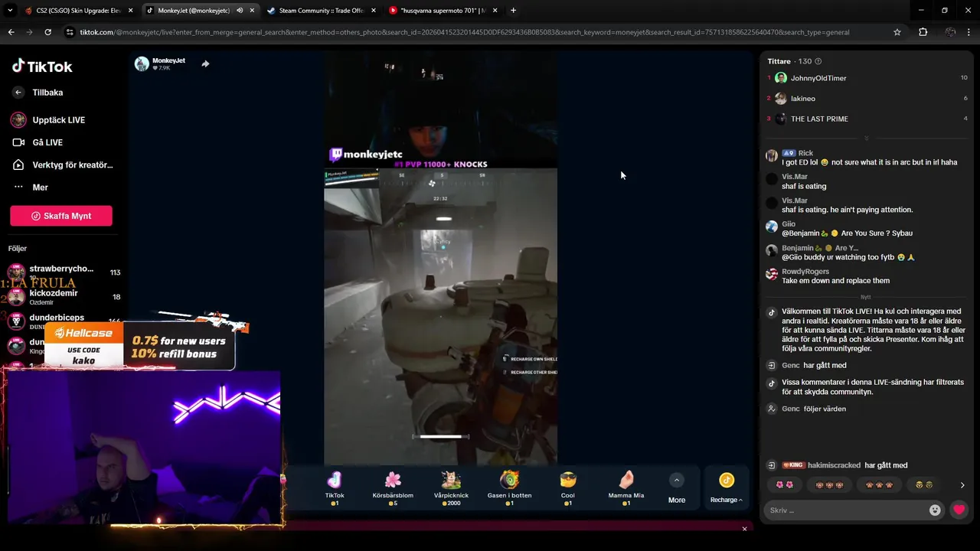Open the Chrome three-dot menu

969,32
